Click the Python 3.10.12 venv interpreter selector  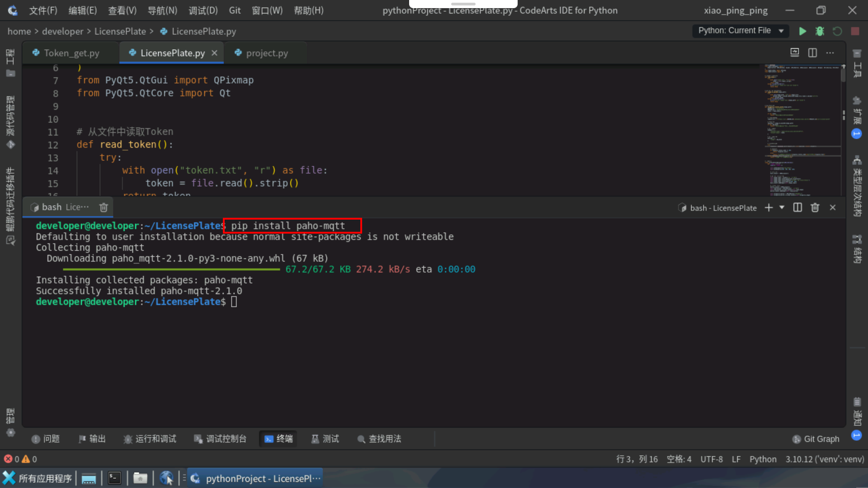point(824,459)
